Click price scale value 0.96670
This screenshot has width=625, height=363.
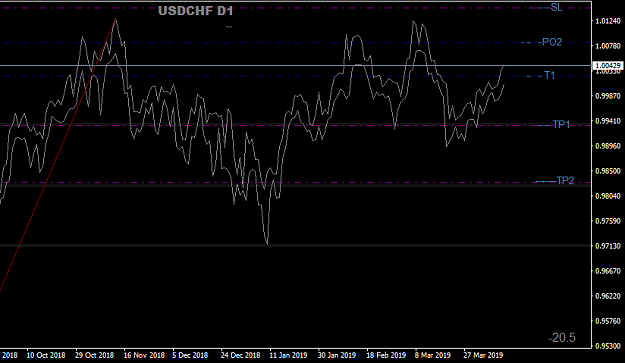pyautogui.click(x=608, y=271)
